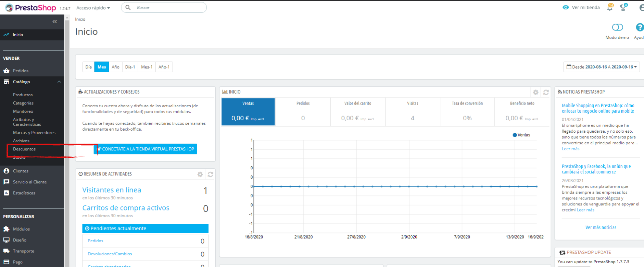Image resolution: width=644 pixels, height=267 pixels.
Task: Click the Clientes person icon
Action: 7,171
